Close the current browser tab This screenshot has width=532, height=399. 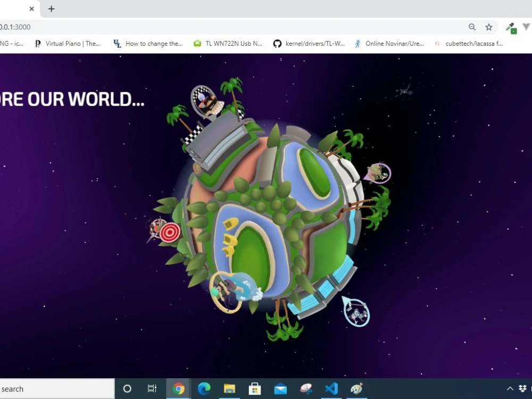click(x=31, y=9)
